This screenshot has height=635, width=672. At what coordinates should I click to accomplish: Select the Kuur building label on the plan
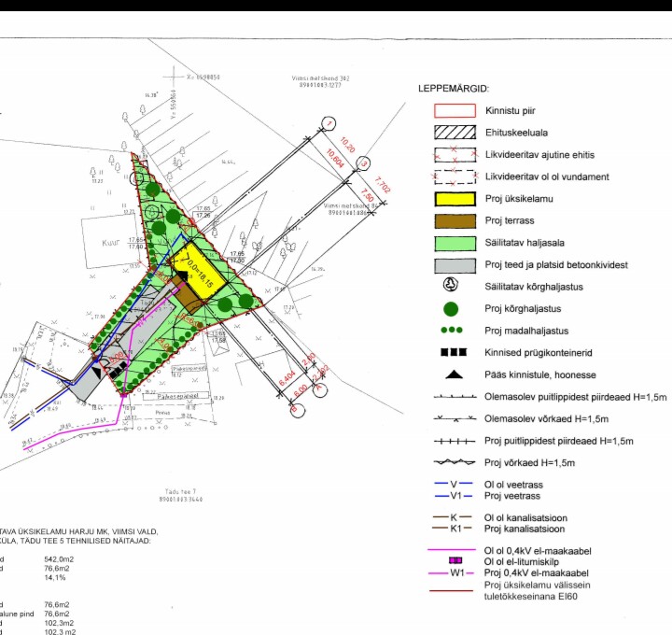tap(111, 240)
